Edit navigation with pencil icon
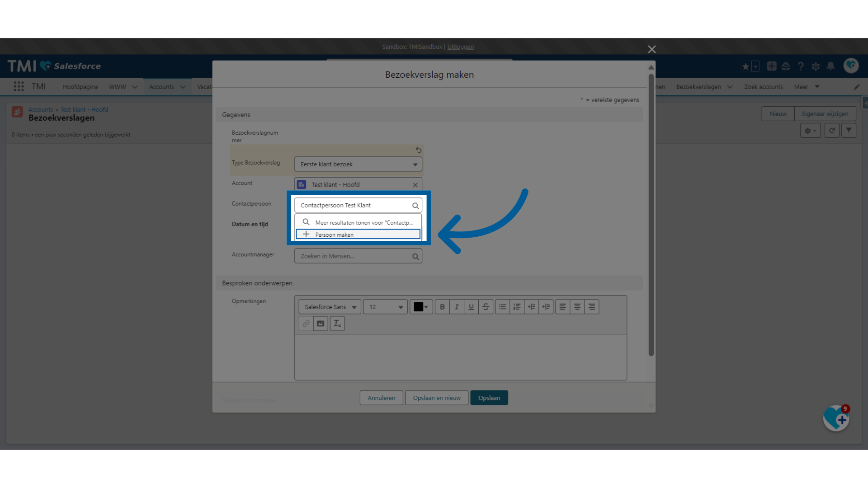The image size is (868, 488). click(x=857, y=87)
